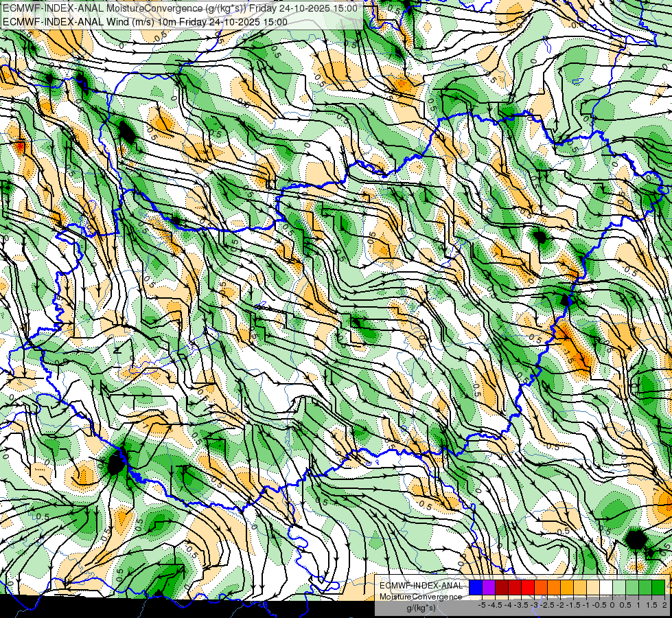Screen dimensions: 672x618
Task: Click the blue legend swatch below -5
Action: (476, 587)
